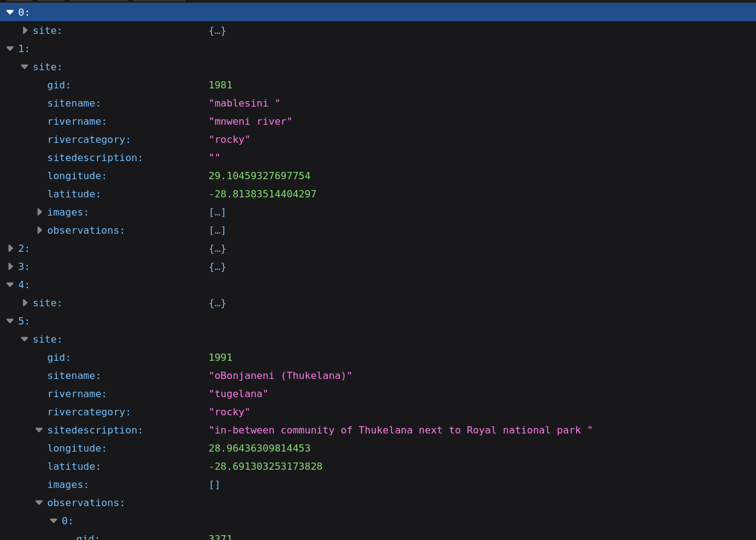Select latitude value -28.81383514404297
This screenshot has height=540, width=756.
pyautogui.click(x=263, y=194)
